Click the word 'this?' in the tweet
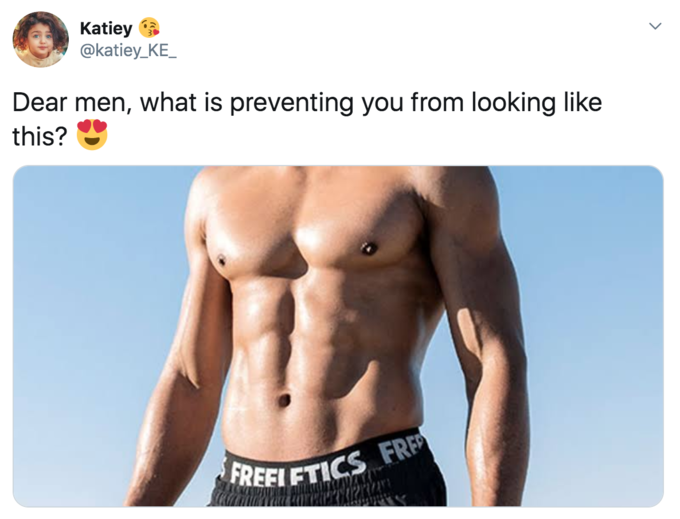 pyautogui.click(x=40, y=136)
